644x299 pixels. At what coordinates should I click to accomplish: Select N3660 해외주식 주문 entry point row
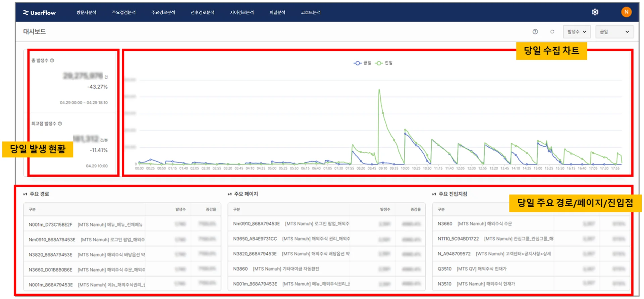point(475,223)
